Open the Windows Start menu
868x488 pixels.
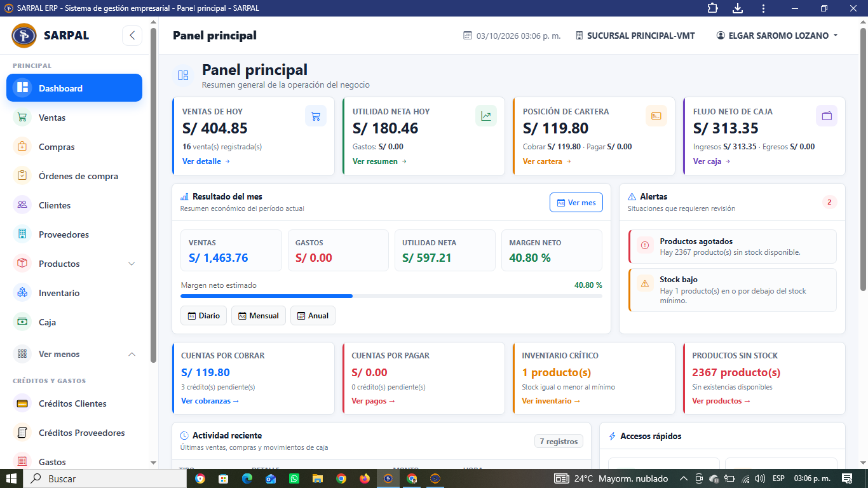(11, 478)
